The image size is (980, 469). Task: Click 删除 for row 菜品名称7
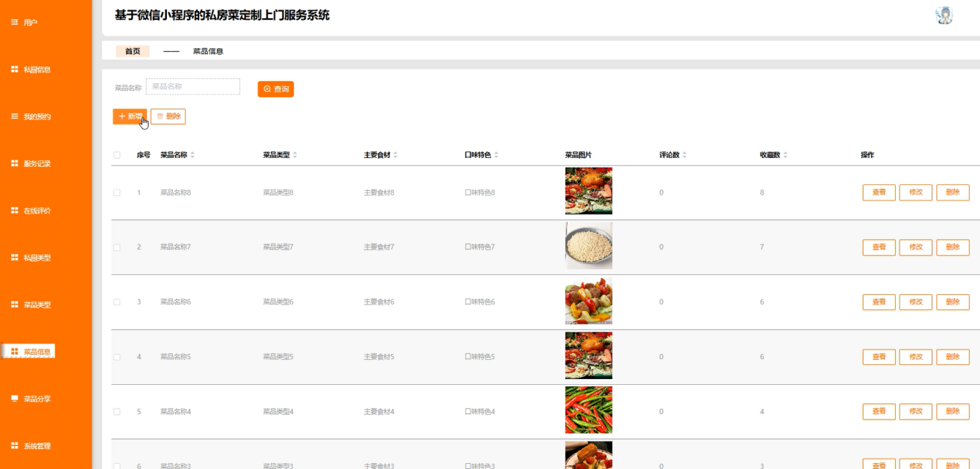point(952,247)
